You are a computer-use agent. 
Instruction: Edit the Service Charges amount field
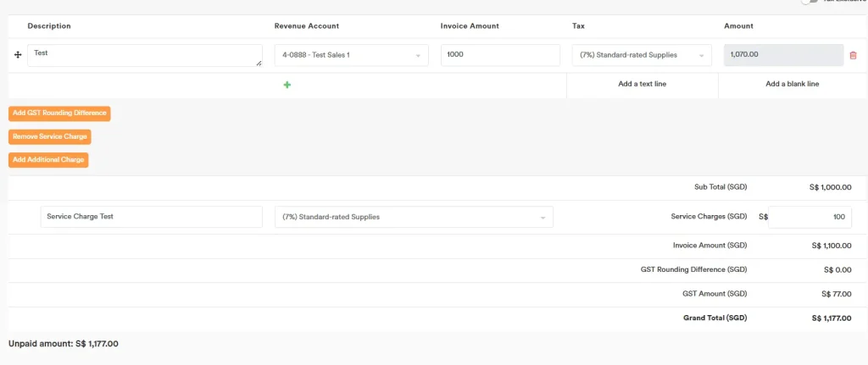(809, 217)
